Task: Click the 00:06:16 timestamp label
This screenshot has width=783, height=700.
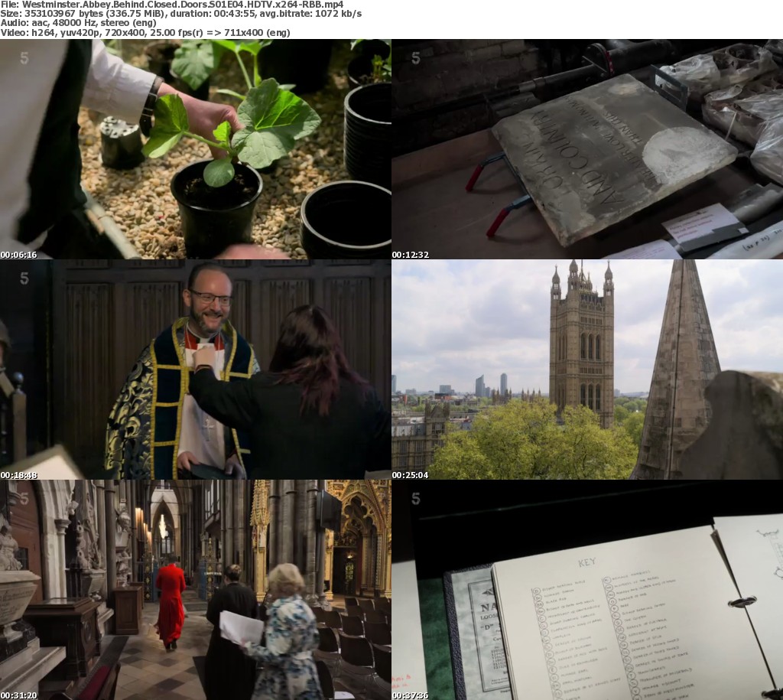Action: [x=19, y=255]
